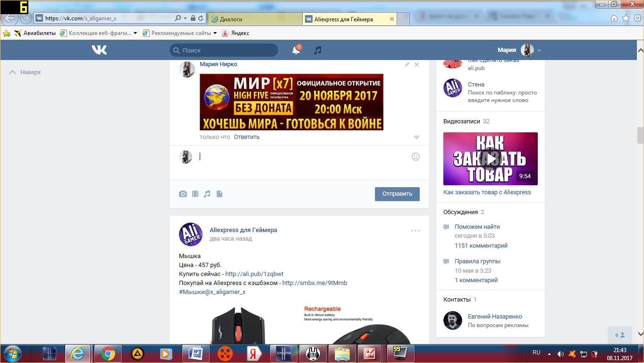Screen dimensions: 644x363
Task: Collapse the page with the Наверх arrow
Action: click(25, 72)
